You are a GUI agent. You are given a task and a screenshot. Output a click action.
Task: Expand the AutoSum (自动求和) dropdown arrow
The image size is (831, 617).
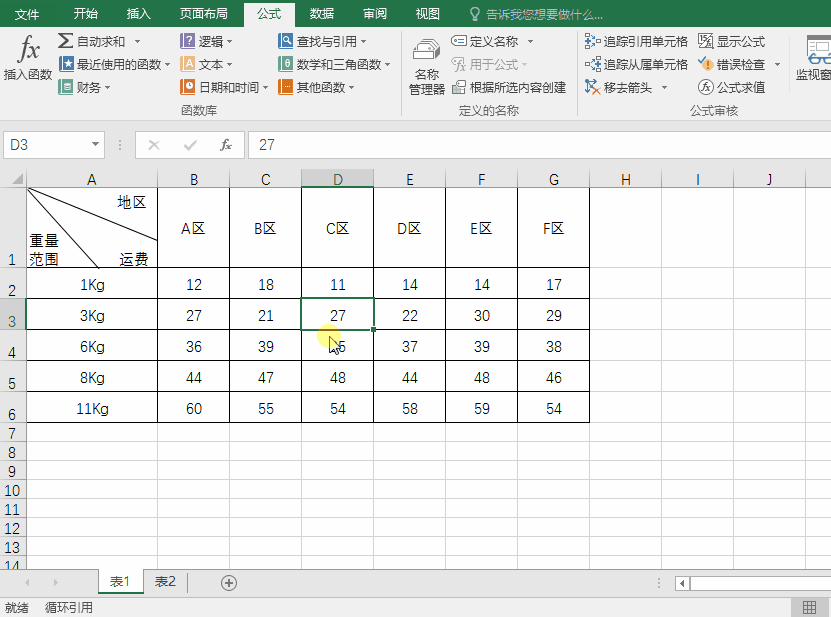click(x=137, y=41)
